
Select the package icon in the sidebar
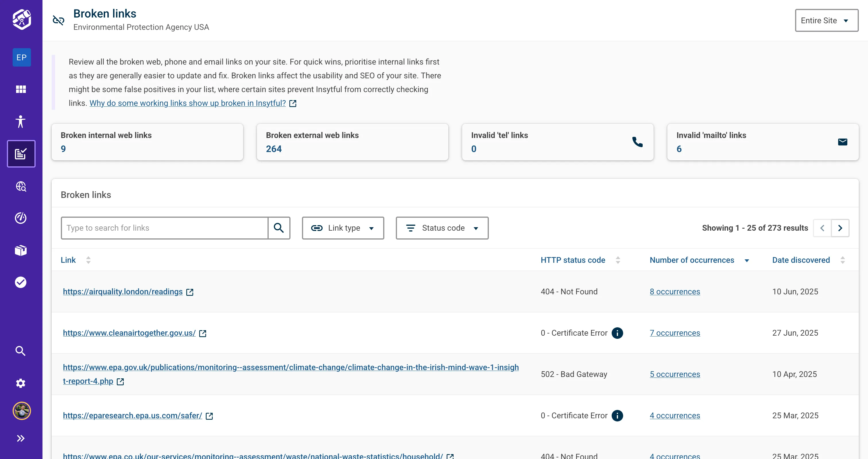21,250
